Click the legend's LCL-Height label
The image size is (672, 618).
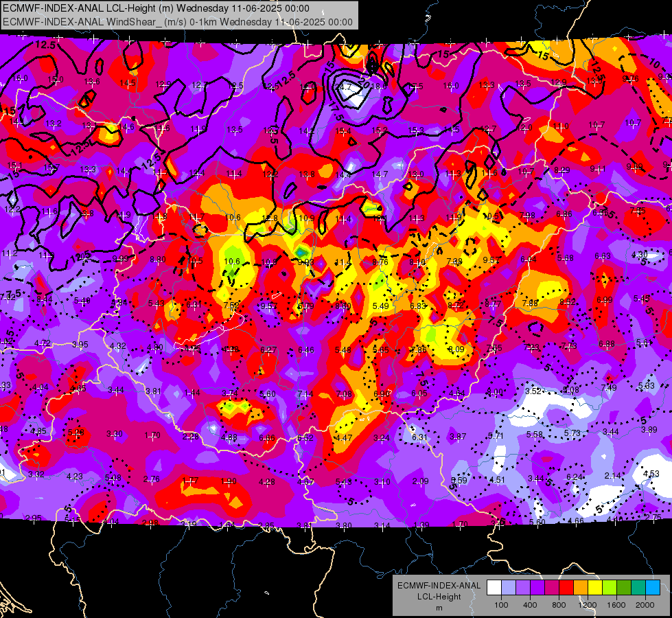tap(439, 597)
